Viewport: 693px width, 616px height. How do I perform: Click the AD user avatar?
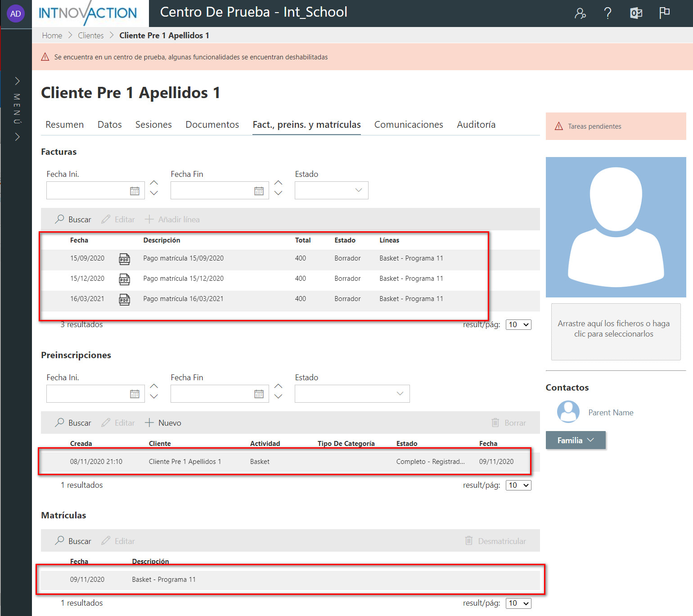15,13
